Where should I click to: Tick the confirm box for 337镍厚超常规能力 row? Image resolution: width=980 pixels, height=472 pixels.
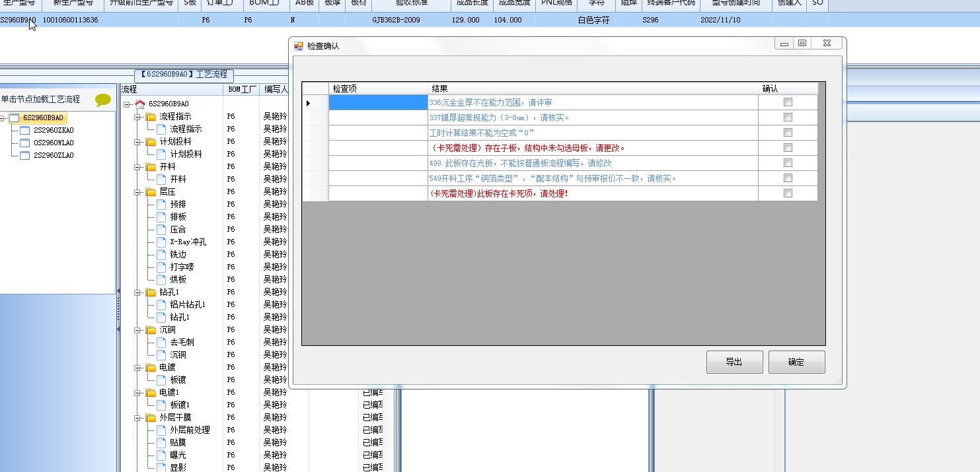coord(788,118)
